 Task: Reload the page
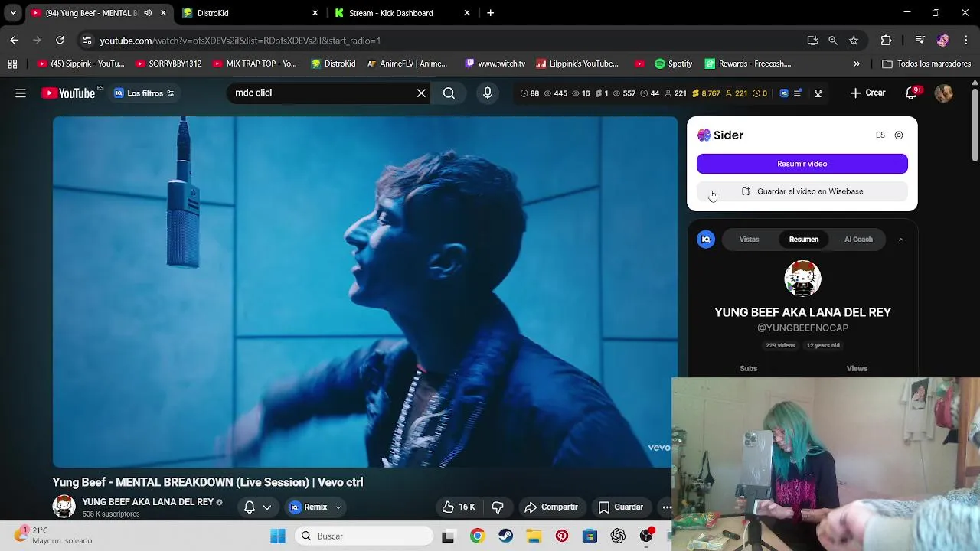[x=60, y=41]
